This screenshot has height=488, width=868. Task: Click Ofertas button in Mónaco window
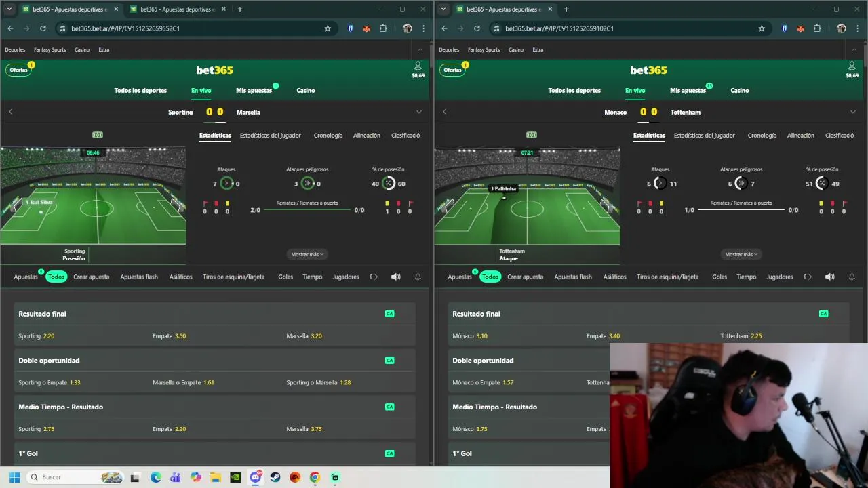click(x=452, y=70)
